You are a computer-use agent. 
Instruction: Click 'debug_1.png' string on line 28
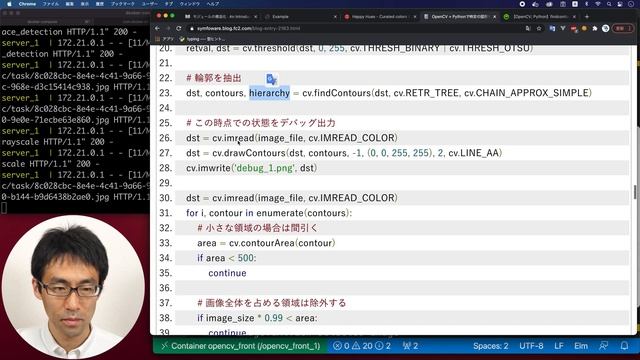tap(264, 168)
